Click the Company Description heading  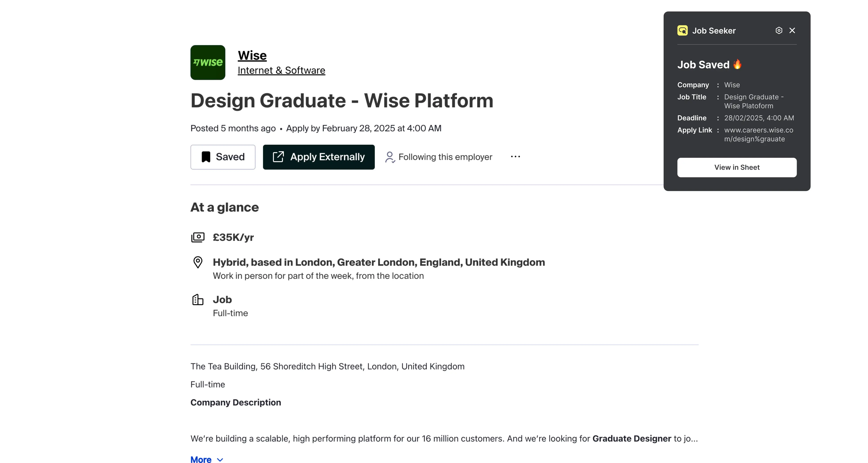tap(235, 402)
